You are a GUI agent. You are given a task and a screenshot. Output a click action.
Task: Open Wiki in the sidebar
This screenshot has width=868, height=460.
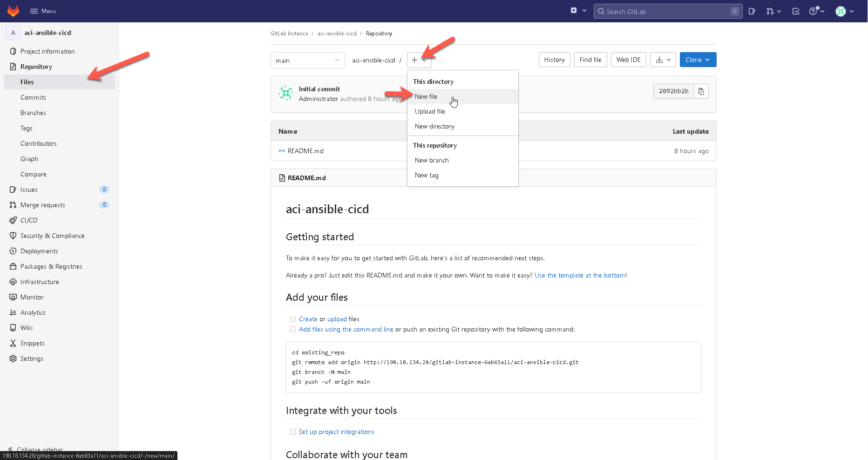59,328
